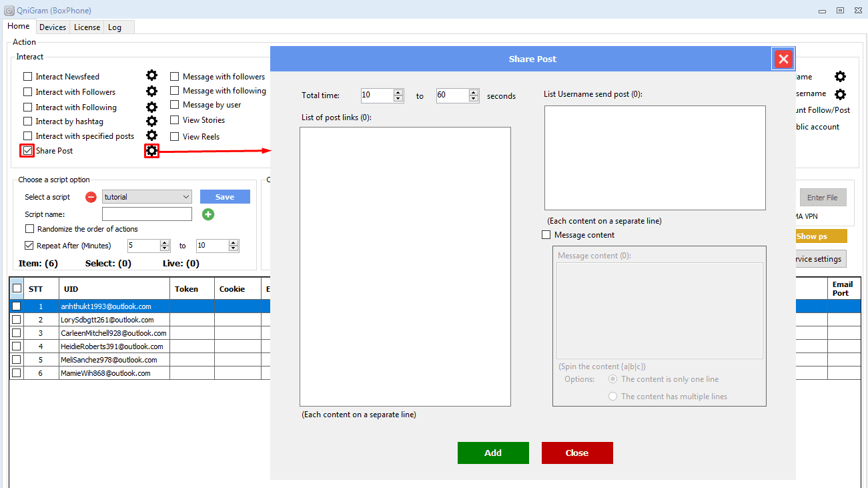The height and width of the screenshot is (488, 868).
Task: Open the License tab
Action: tap(87, 27)
